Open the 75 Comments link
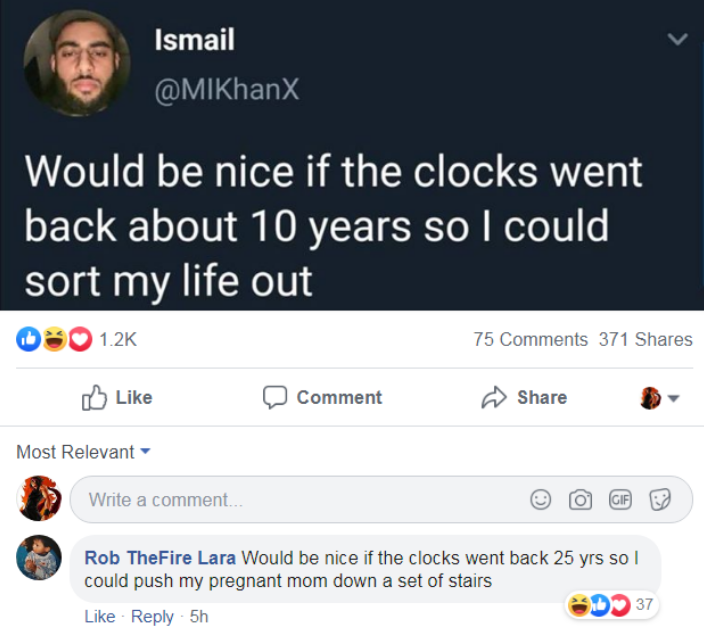This screenshot has width=704, height=630. pos(530,339)
